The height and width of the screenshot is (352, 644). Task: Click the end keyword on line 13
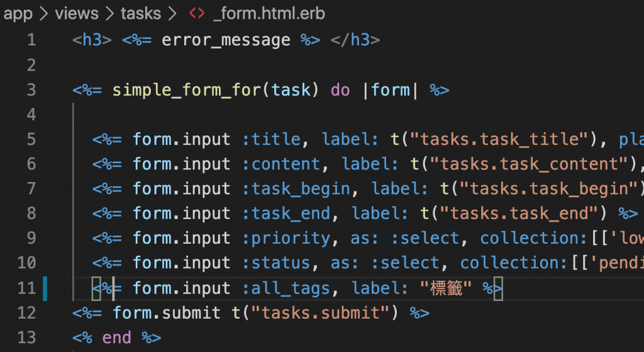click(x=116, y=338)
